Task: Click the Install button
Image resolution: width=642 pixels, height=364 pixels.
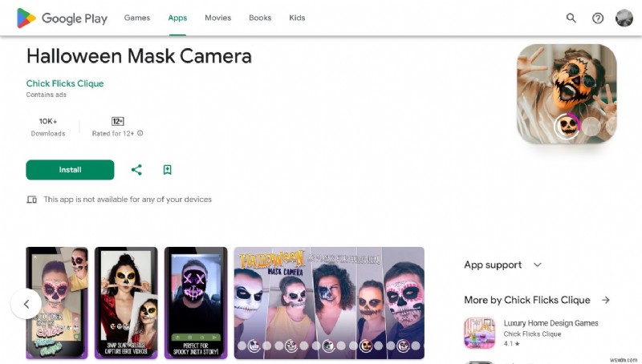Action: pyautogui.click(x=70, y=170)
